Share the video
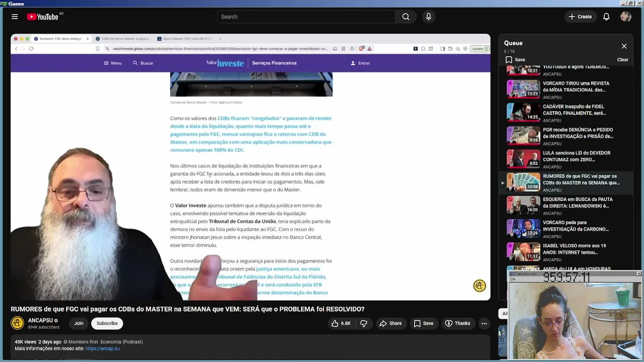 click(x=390, y=323)
